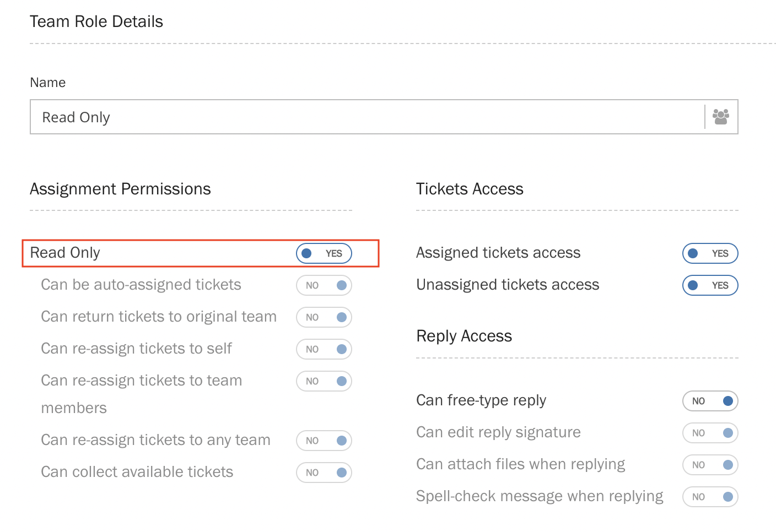Toggle Spell-check message when replying
The height and width of the screenshot is (532, 776).
pyautogui.click(x=710, y=497)
